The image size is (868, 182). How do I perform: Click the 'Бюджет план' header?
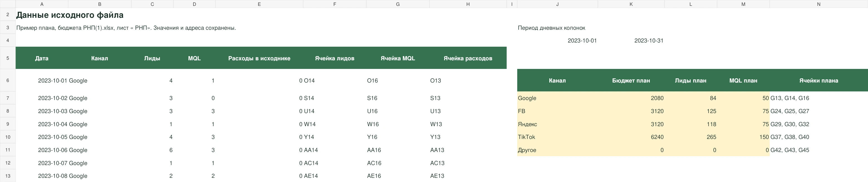[x=631, y=80]
